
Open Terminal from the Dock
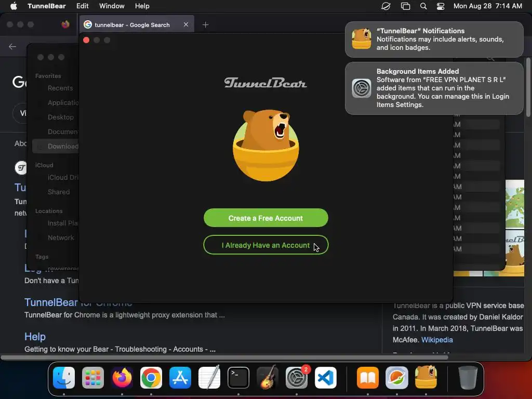[238, 378]
